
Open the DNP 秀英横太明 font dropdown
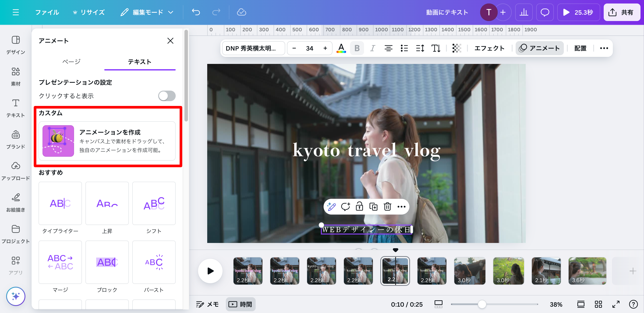point(253,48)
